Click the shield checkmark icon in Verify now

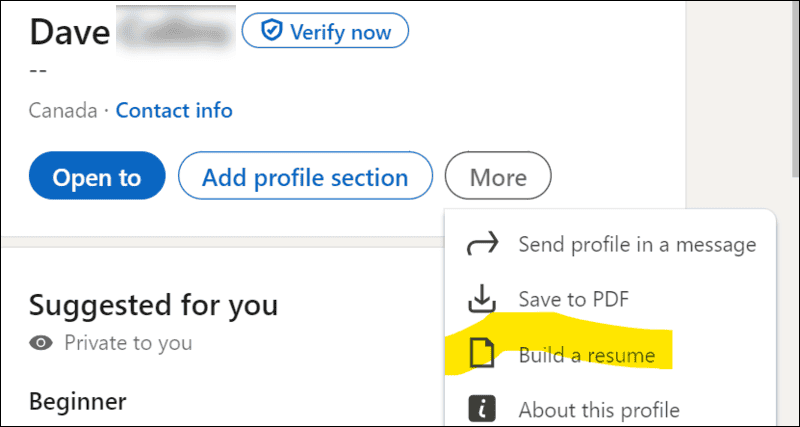point(271,31)
